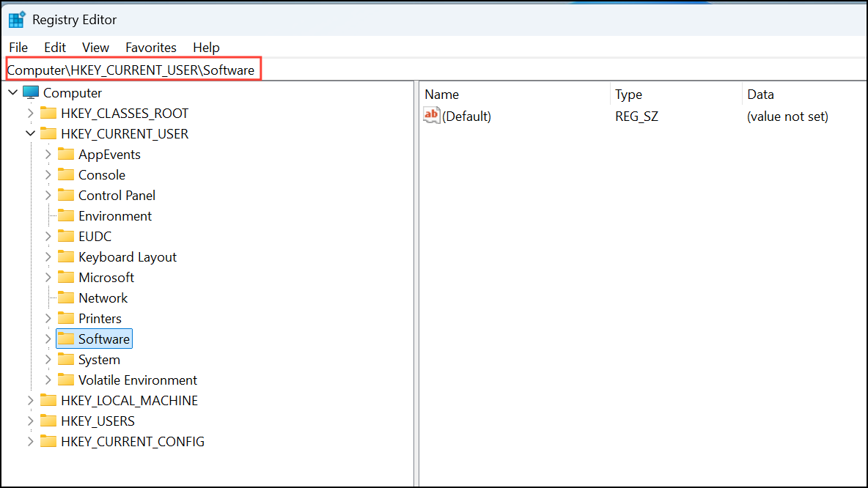
Task: Select the HKEY_LOCAL_MACHINE label
Action: (x=129, y=401)
